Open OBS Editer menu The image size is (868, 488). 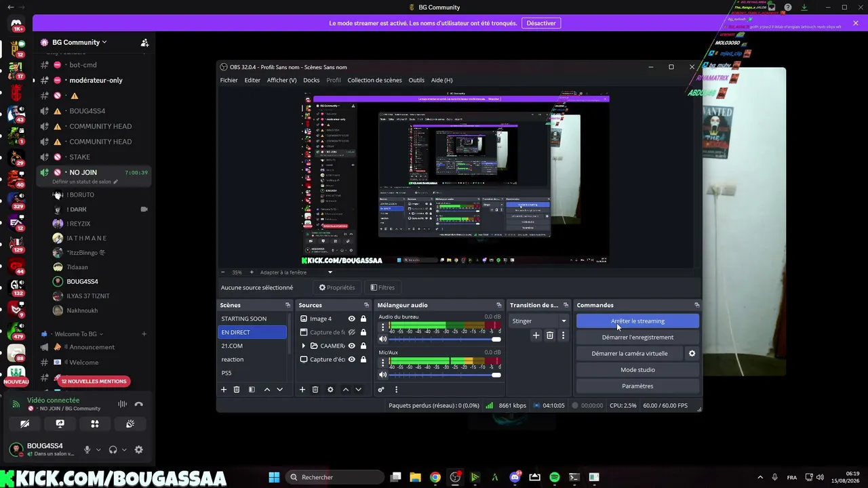point(252,80)
